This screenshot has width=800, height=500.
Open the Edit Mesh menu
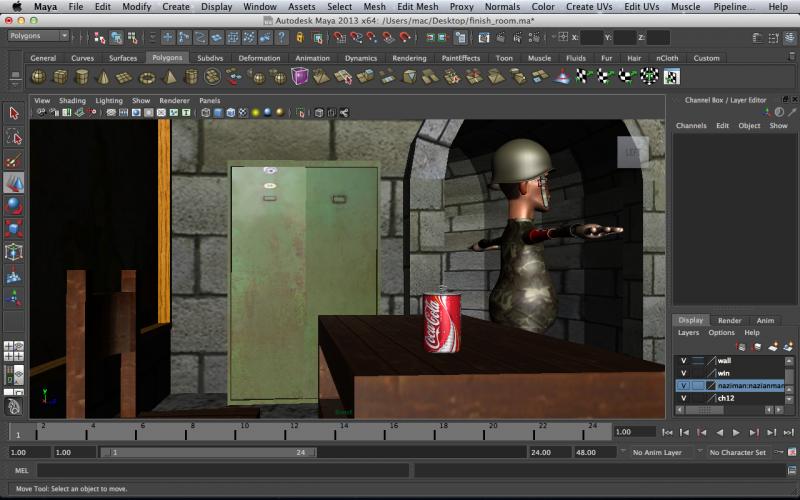[x=417, y=7]
